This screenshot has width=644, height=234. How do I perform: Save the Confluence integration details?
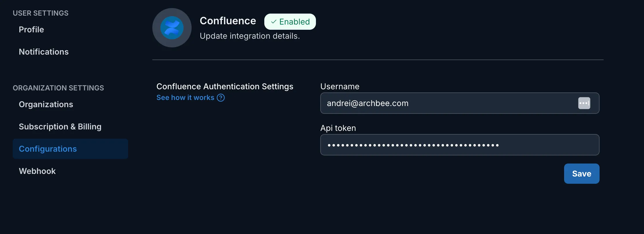(x=582, y=174)
